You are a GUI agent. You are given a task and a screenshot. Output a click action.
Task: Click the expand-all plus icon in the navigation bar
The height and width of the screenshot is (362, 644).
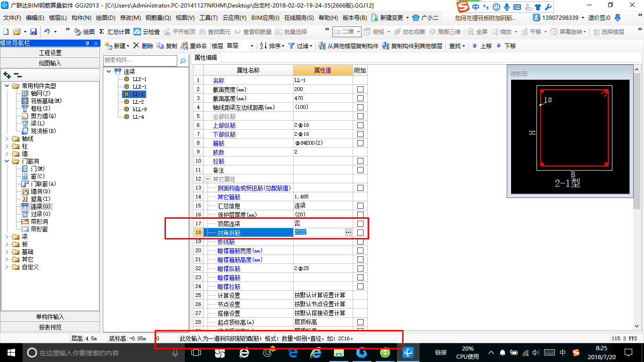[x=7, y=75]
